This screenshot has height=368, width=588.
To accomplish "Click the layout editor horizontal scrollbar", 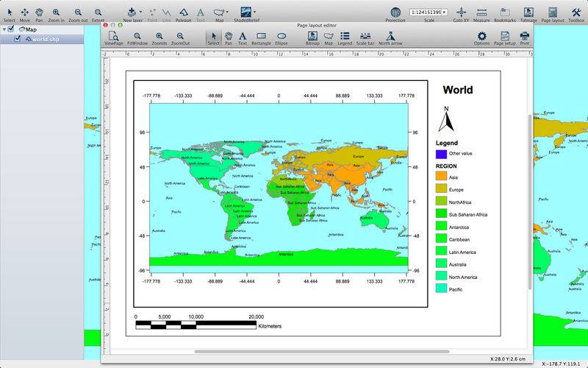I will [322, 352].
